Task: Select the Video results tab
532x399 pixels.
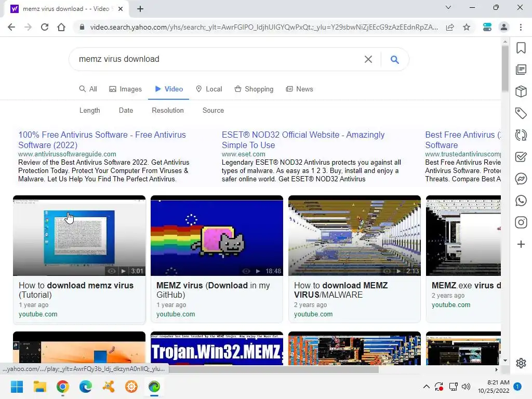Action: [x=169, y=89]
